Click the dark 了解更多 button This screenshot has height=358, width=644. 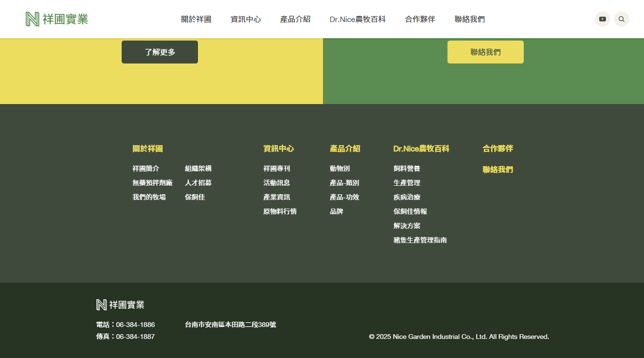click(x=160, y=52)
